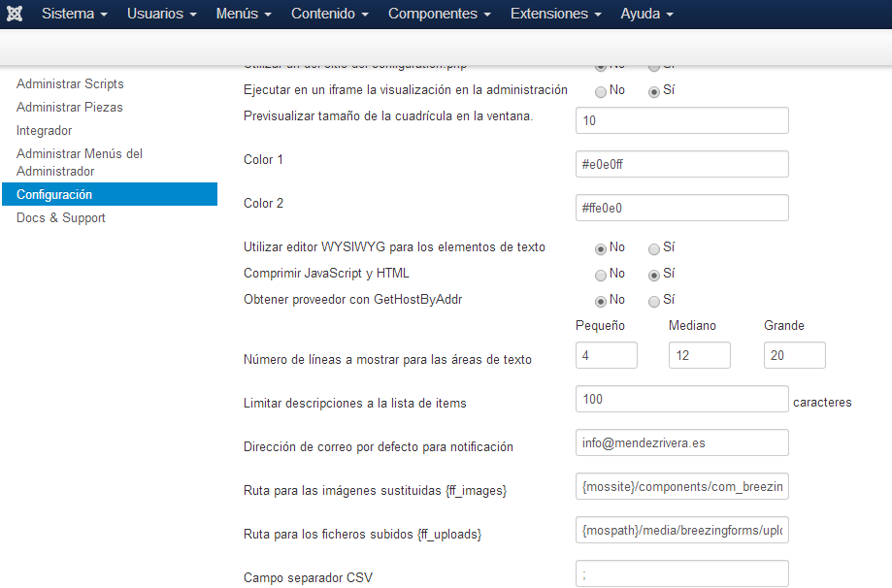
Task: Click the 'caracteres' suffix text
Action: pos(822,402)
